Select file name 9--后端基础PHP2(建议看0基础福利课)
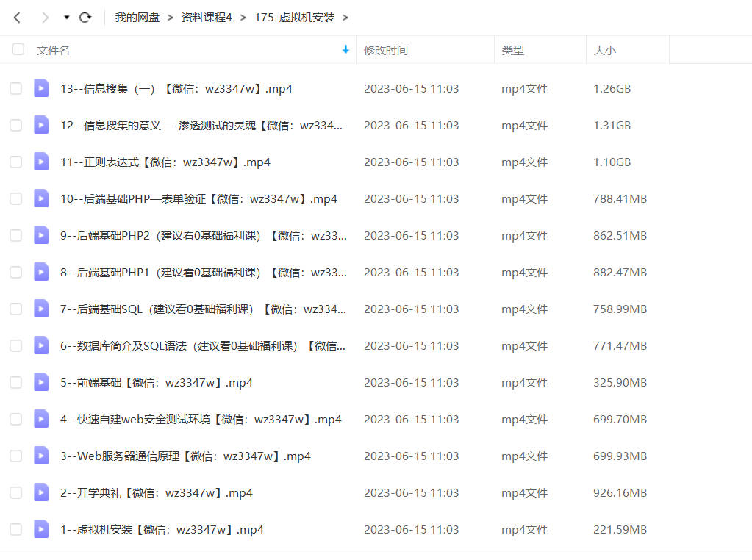752x560 pixels. point(204,236)
